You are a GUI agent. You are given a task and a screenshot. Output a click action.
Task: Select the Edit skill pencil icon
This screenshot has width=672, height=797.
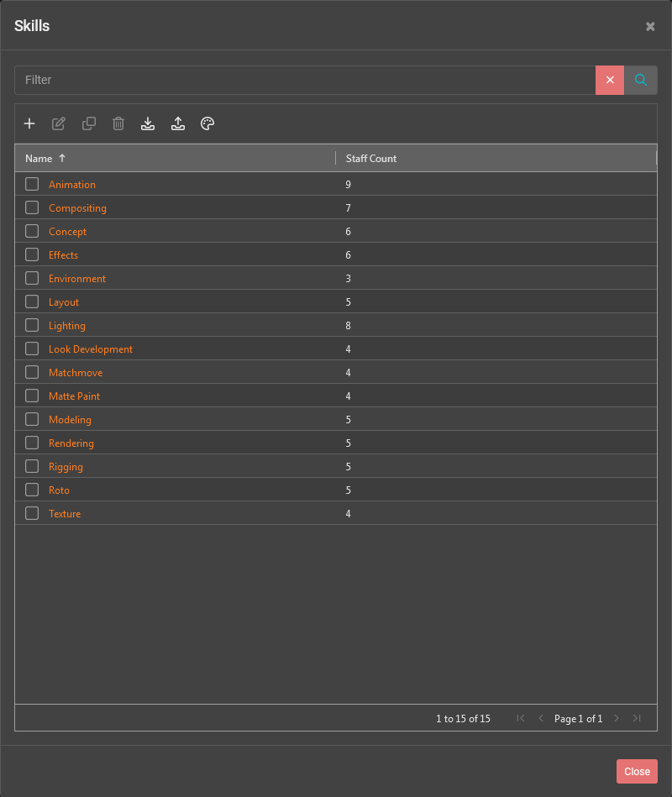[x=59, y=123]
